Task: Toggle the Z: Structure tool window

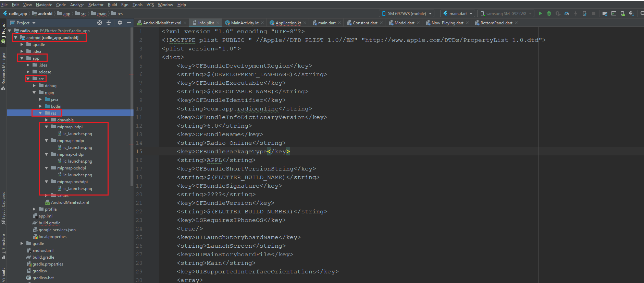Action: point(3,245)
